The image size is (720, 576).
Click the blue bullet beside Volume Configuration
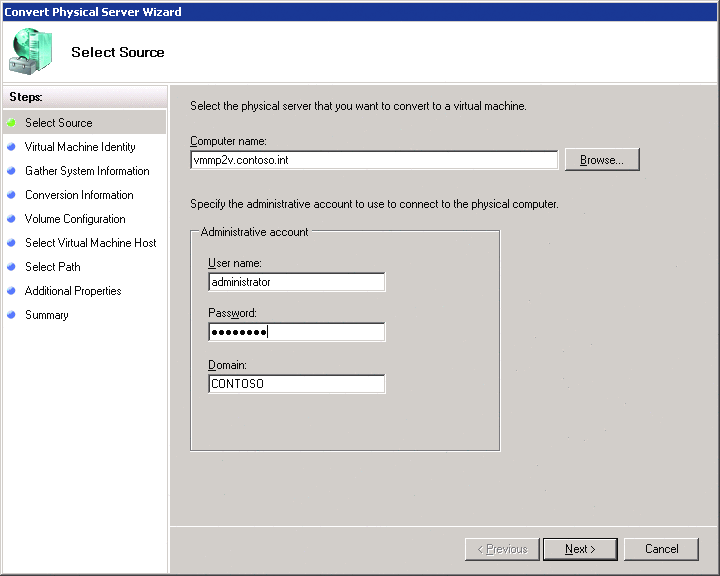(x=11, y=219)
